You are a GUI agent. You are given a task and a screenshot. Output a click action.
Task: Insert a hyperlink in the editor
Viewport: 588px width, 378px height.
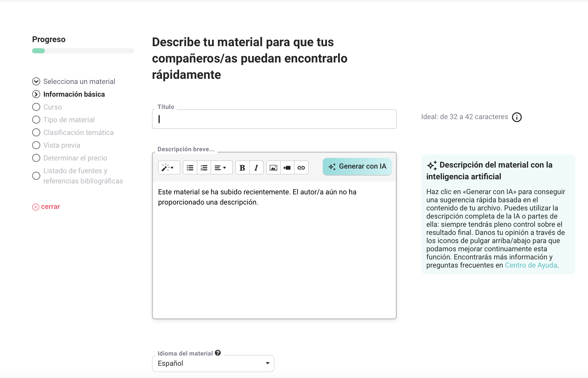(x=301, y=168)
